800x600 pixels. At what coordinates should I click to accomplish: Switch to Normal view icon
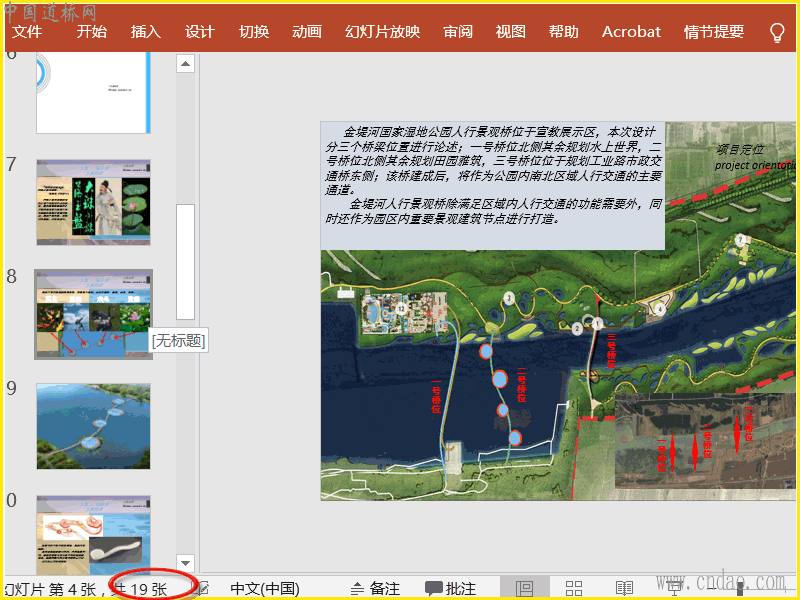[524, 588]
